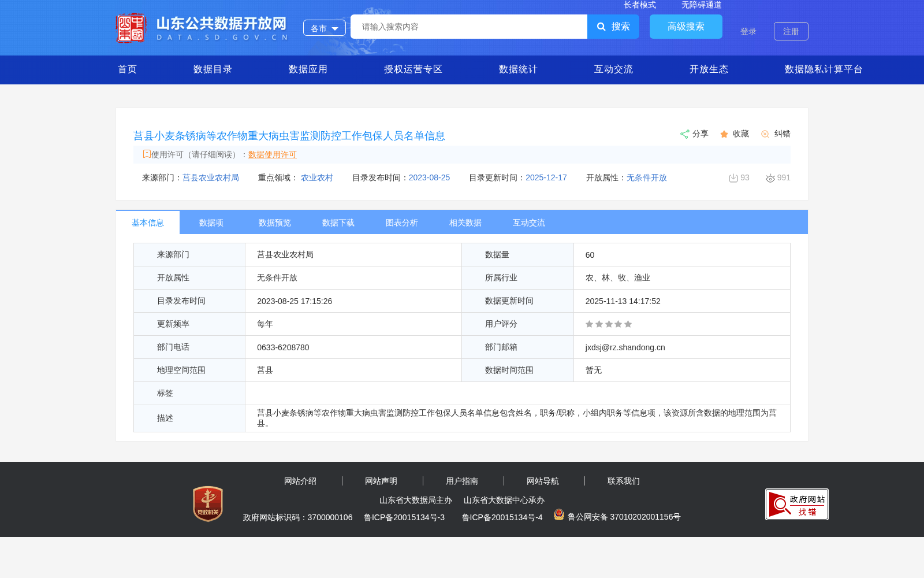Viewport: 924px width, 578px height.
Task: Click the 网站声明 footer link
Action: tap(381, 481)
